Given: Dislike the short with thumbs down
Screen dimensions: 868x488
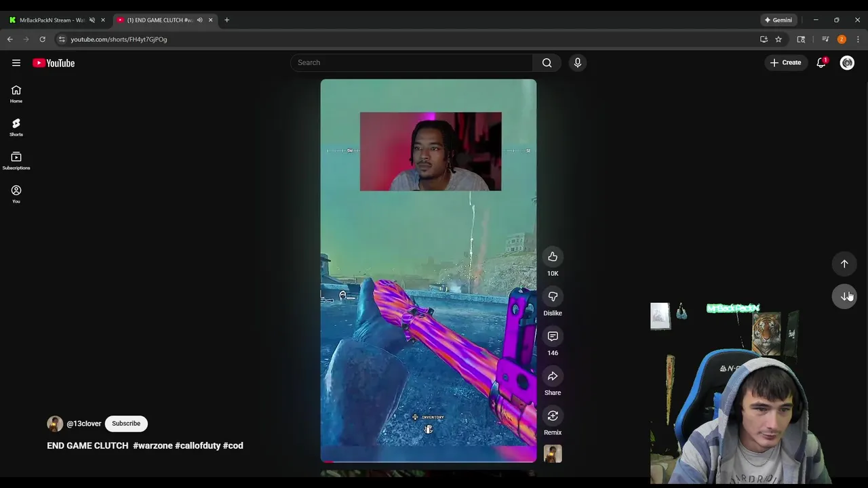Looking at the screenshot, I should tap(553, 297).
